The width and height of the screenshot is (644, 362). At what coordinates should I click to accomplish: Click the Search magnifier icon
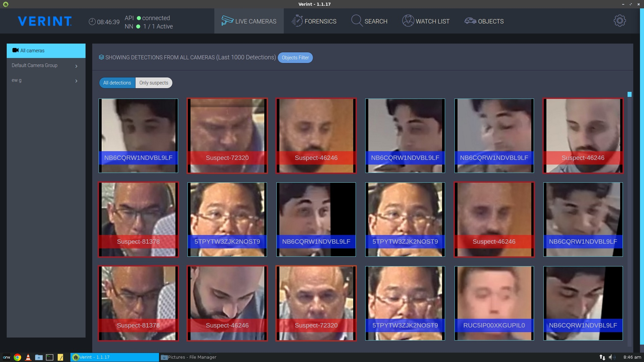pyautogui.click(x=356, y=21)
